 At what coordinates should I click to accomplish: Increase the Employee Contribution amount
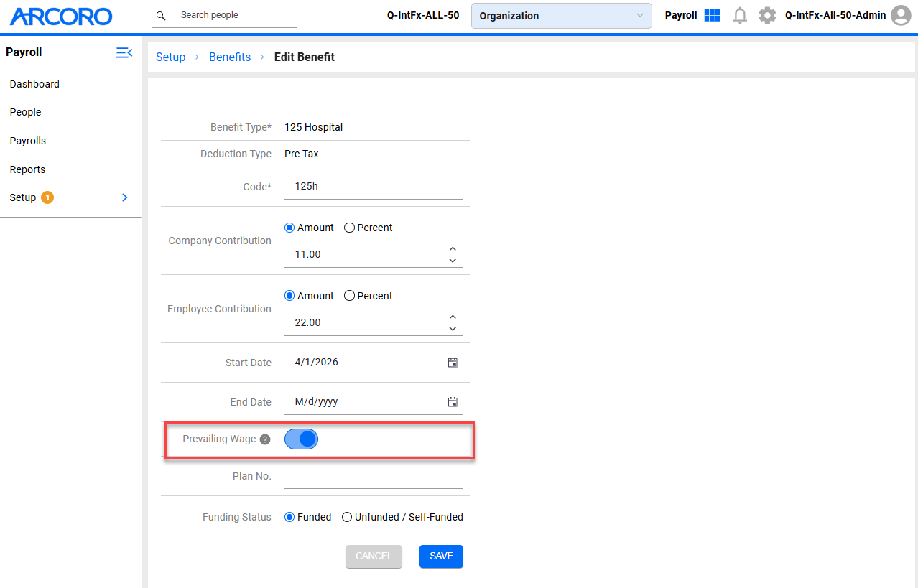coord(453,317)
